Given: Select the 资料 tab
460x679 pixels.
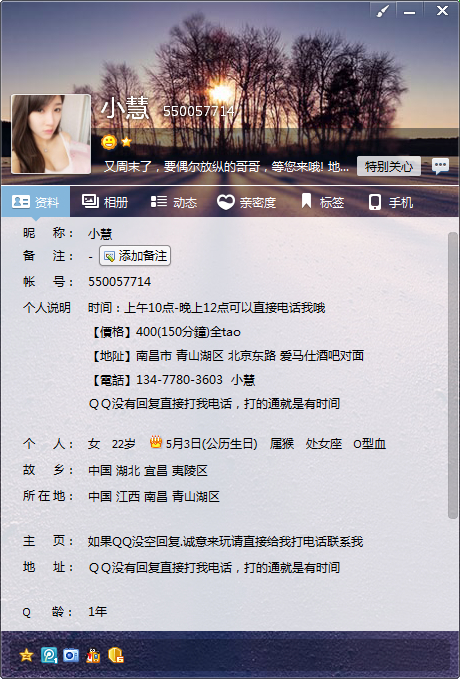Looking at the screenshot, I should [x=36, y=202].
